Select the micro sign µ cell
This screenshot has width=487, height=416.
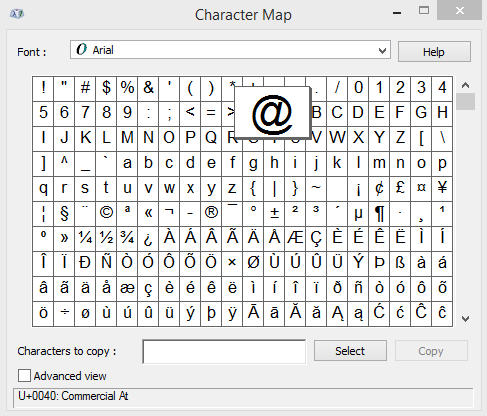(358, 213)
